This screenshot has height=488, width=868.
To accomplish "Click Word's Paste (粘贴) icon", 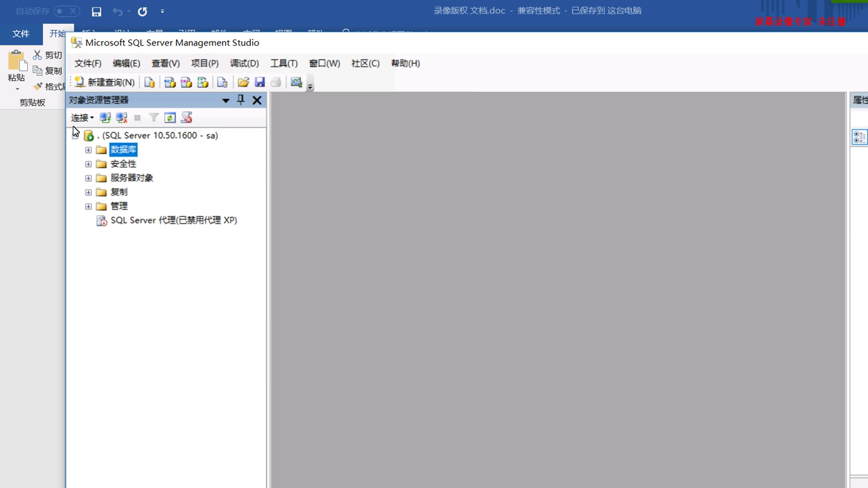I will pyautogui.click(x=16, y=61).
